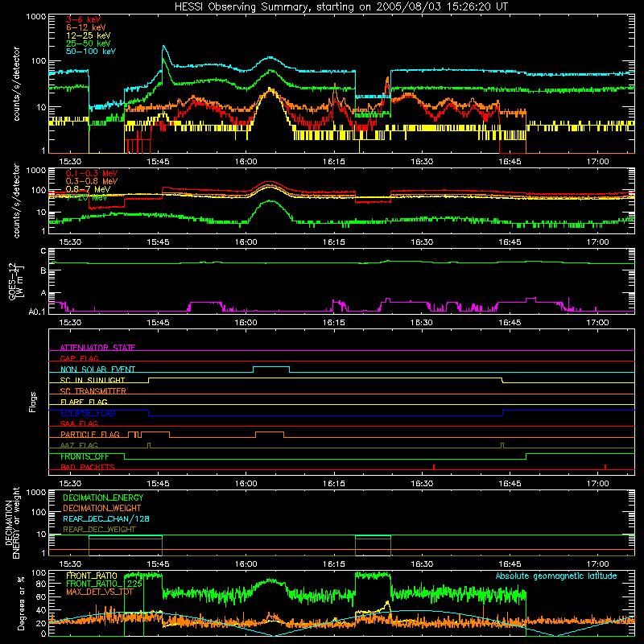644x644 pixels.
Task: Click the A4Z_FLAG label
Action: [79, 446]
